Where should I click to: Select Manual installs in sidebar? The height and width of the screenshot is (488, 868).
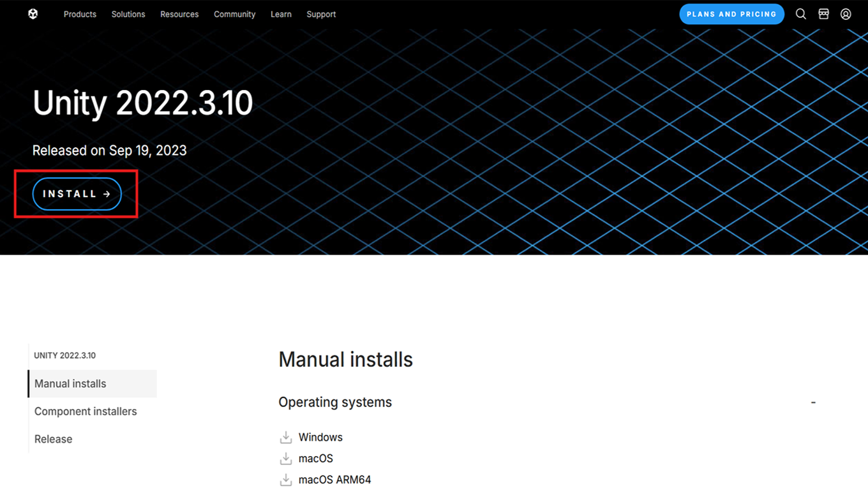93,383
